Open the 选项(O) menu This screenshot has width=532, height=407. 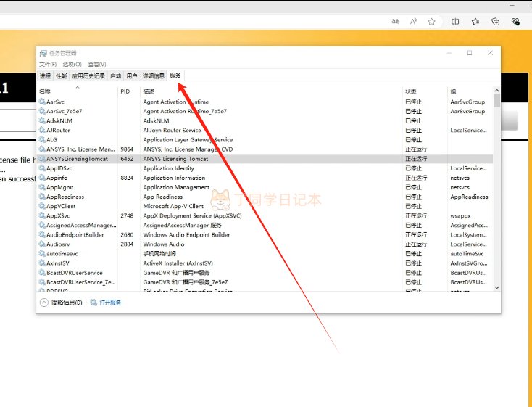click(72, 65)
